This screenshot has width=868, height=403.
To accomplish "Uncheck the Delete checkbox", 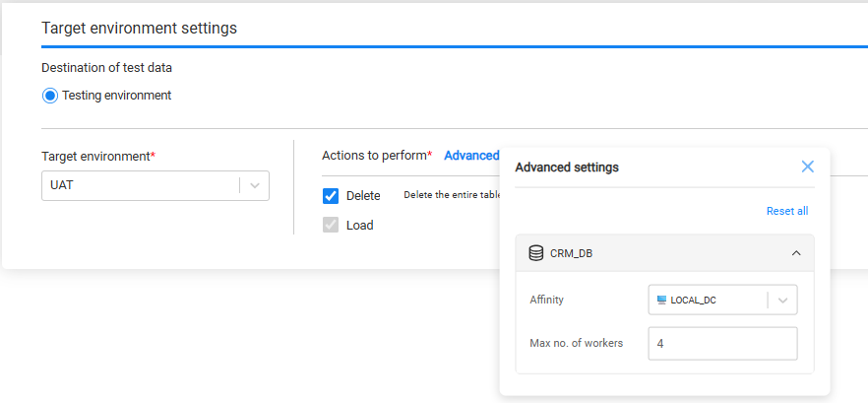I will [331, 196].
